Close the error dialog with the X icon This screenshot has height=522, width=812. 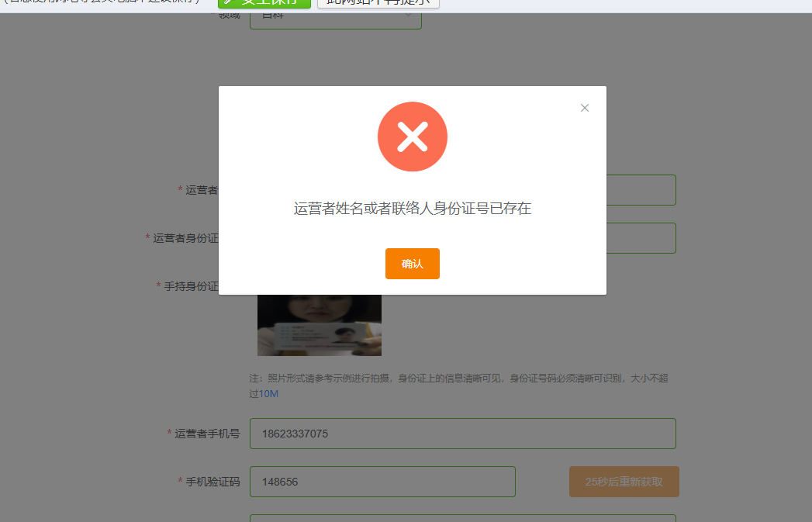tap(584, 108)
